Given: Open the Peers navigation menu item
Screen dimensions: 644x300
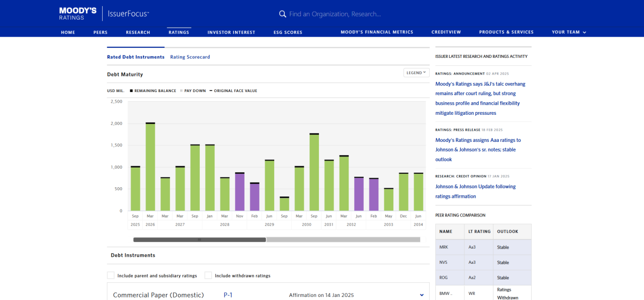Looking at the screenshot, I should 100,32.
